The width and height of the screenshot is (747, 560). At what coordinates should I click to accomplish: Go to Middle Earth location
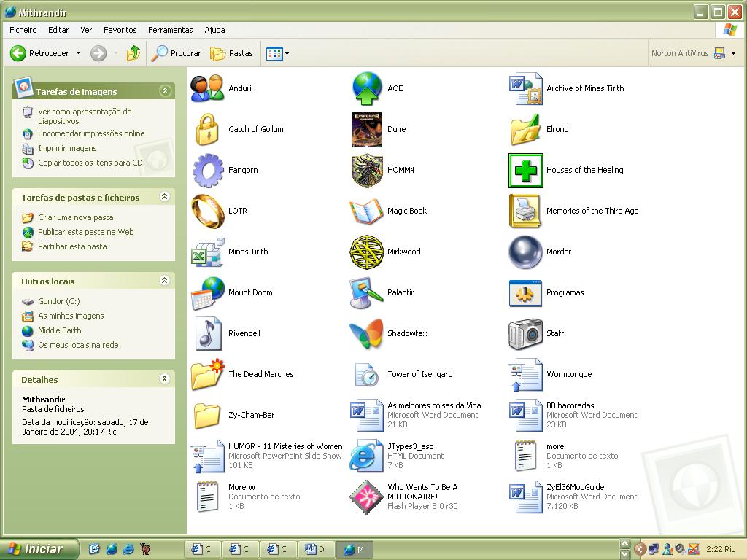(60, 330)
